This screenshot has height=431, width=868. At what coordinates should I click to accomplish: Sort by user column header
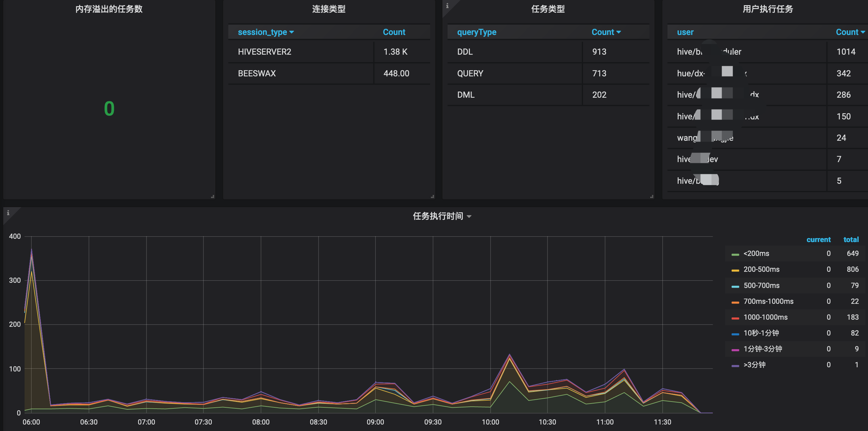coord(685,32)
